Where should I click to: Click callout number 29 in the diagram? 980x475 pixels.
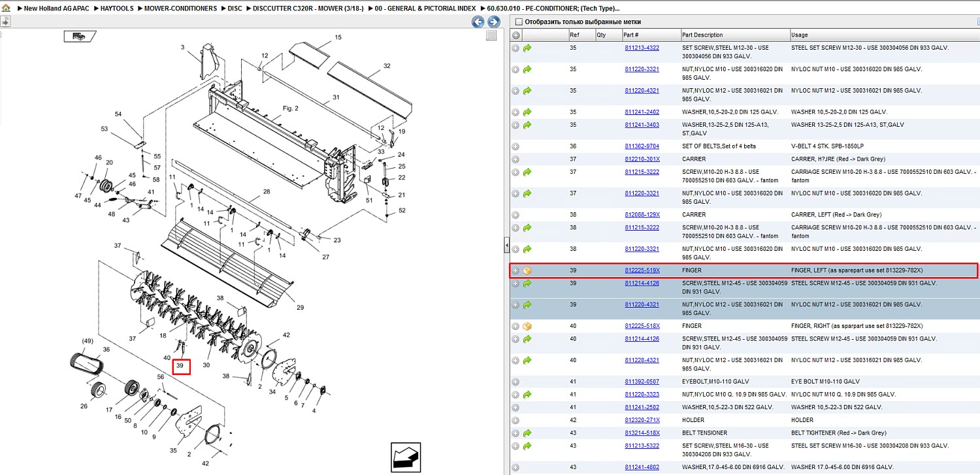pos(300,307)
